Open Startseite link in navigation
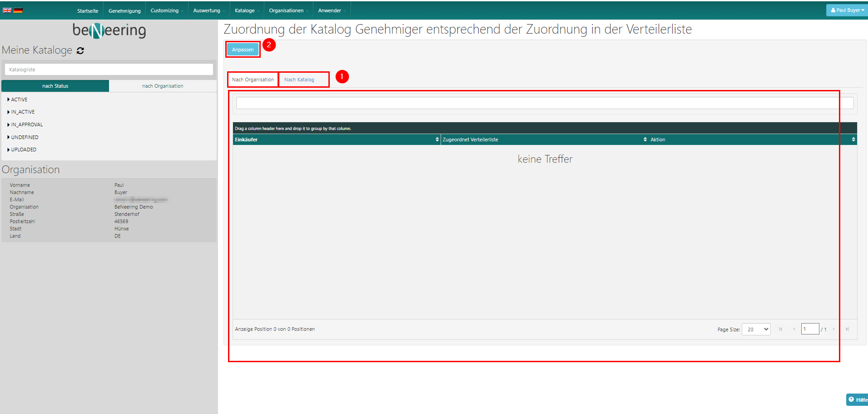This screenshot has height=414, width=868. 88,10
